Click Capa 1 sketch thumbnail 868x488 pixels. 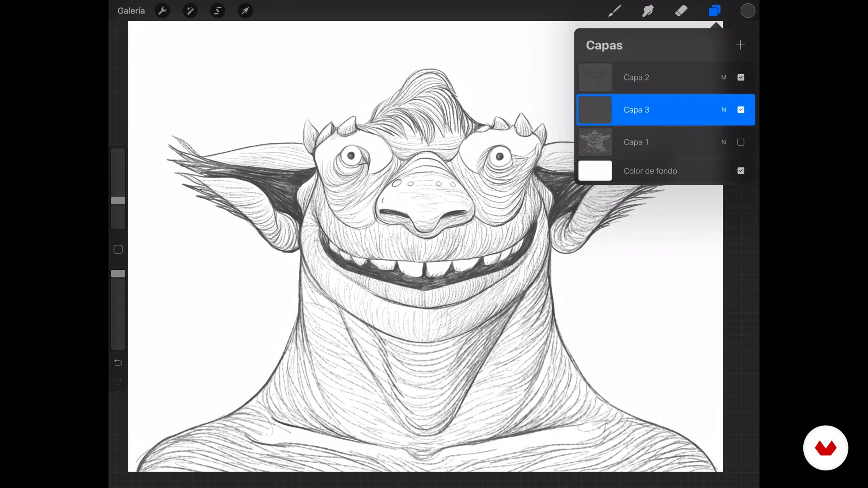click(595, 142)
